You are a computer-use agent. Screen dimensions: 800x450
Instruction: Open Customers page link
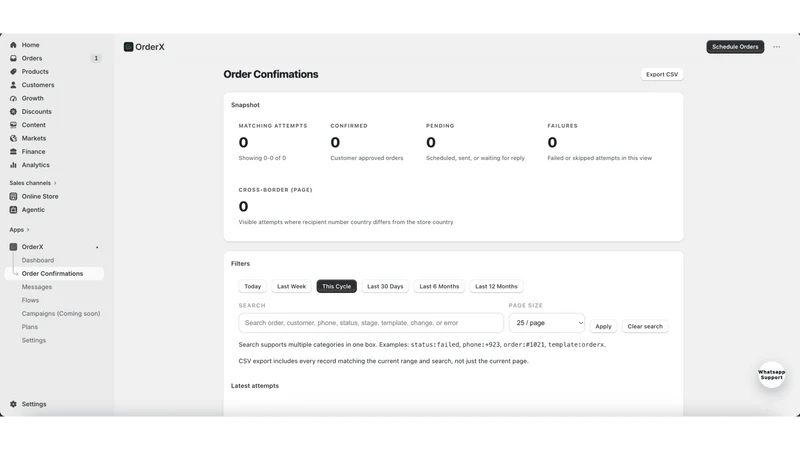(x=38, y=85)
